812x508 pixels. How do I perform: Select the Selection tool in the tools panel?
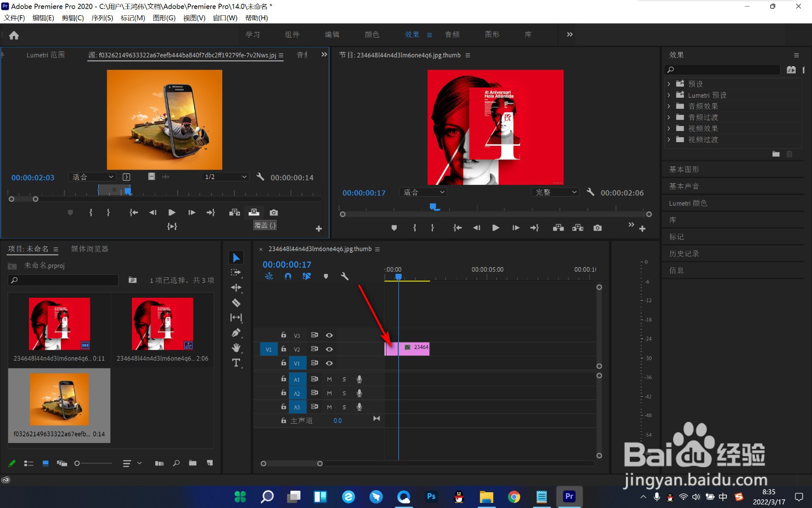(x=236, y=258)
